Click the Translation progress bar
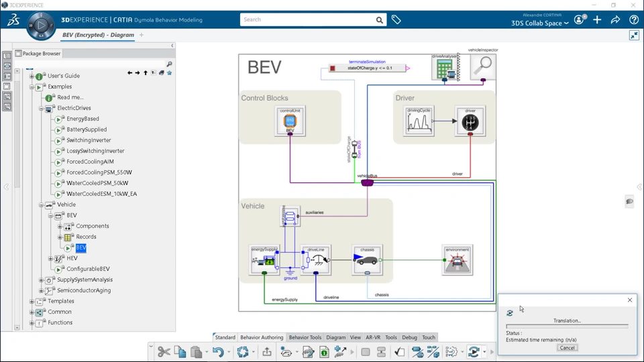This screenshot has width=644, height=362. [x=568, y=326]
